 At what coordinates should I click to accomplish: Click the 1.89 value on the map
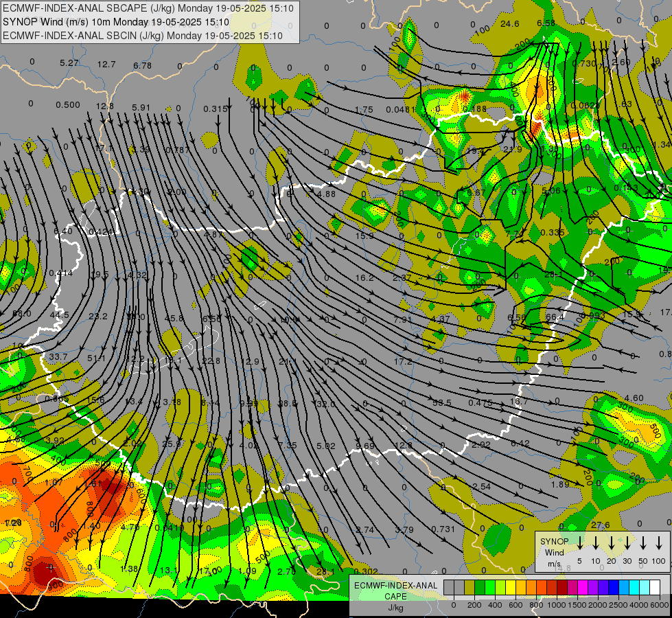tap(560, 484)
